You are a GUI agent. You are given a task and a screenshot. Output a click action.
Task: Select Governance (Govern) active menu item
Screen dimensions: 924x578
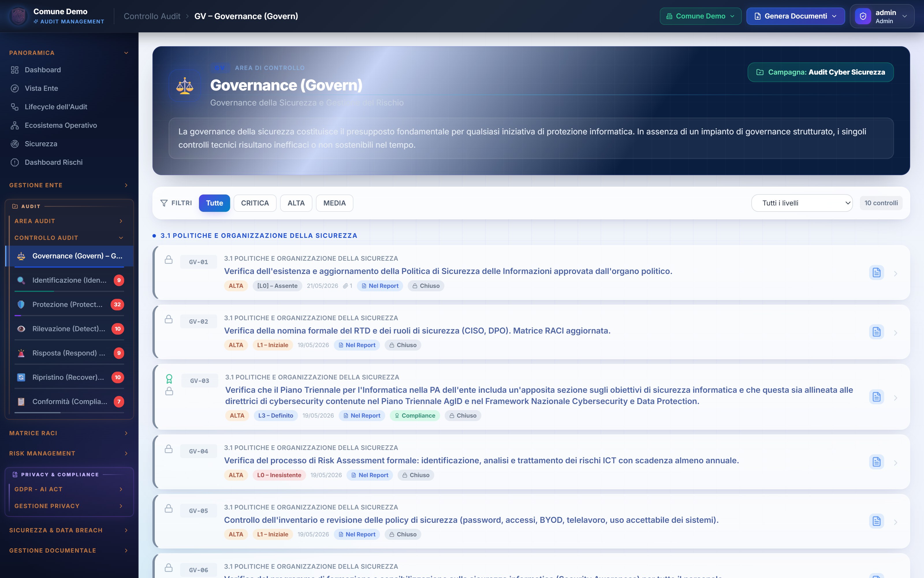(70, 256)
